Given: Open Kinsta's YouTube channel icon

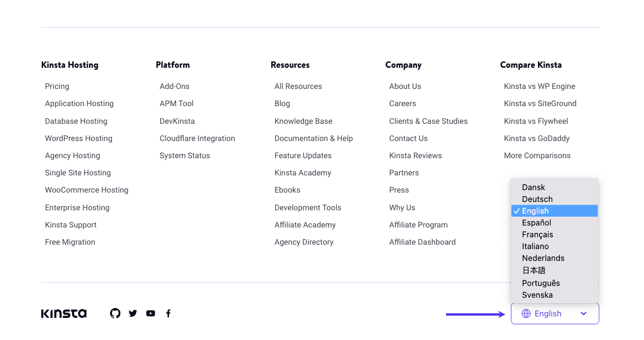Looking at the screenshot, I should [150, 313].
